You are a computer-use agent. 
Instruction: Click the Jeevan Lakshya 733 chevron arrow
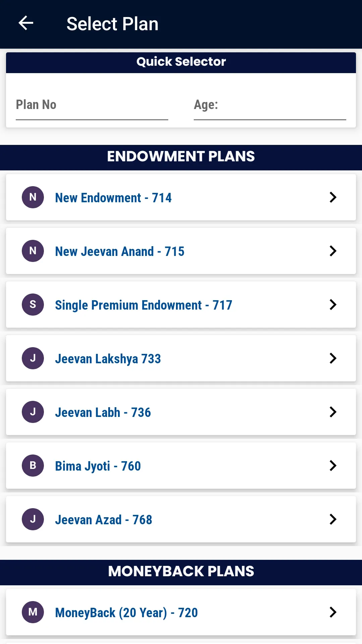point(333,358)
